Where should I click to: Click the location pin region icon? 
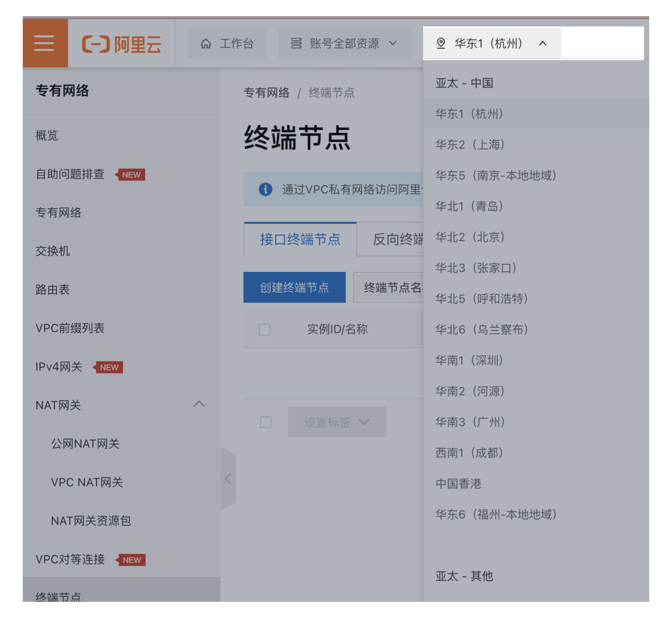click(441, 44)
